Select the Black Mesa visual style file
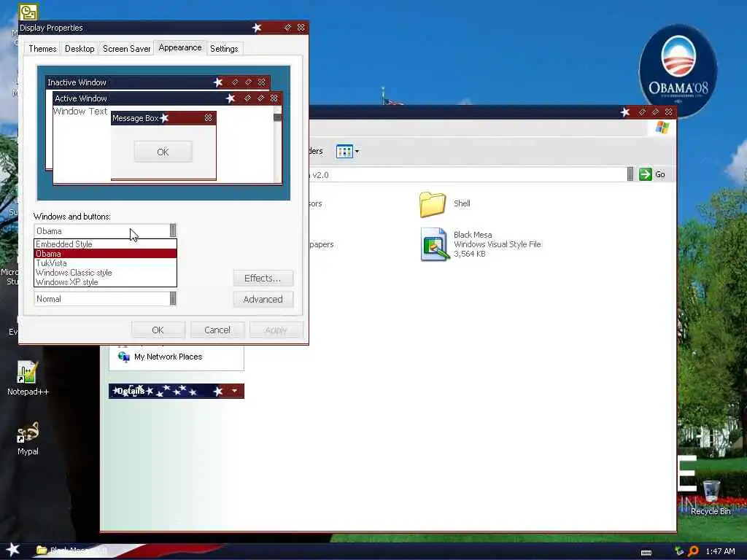 435,244
